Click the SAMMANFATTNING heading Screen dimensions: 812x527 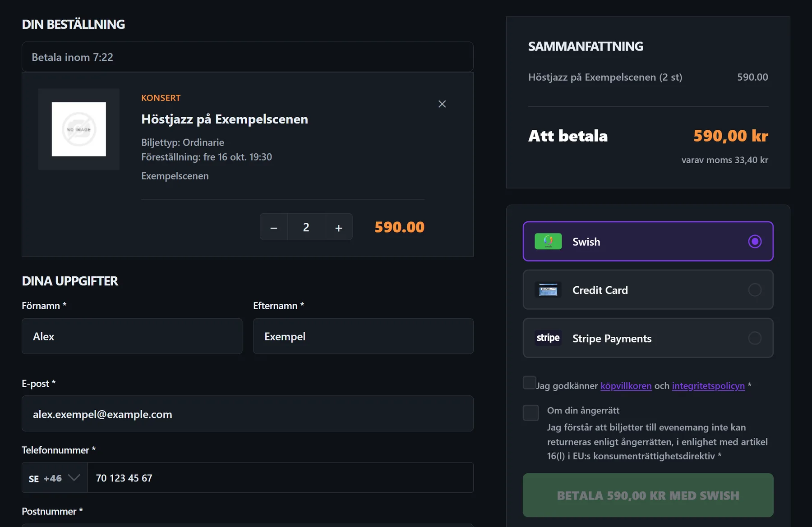coord(586,46)
